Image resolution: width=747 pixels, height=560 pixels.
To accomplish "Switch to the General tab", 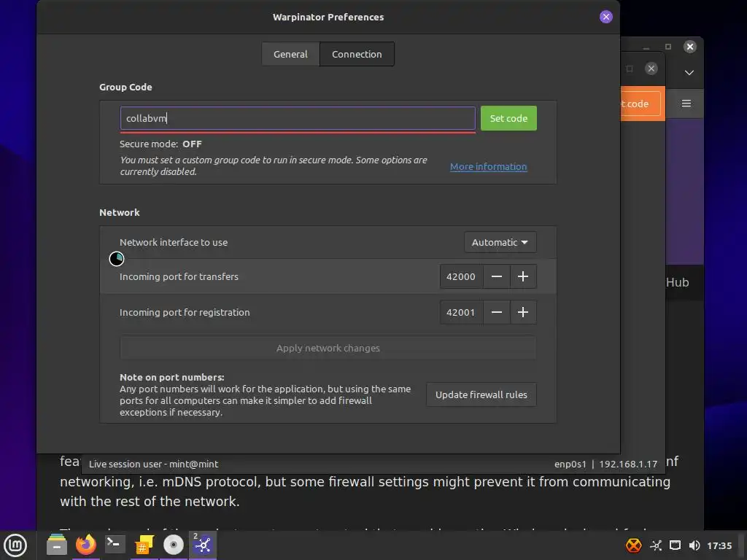I will [290, 54].
